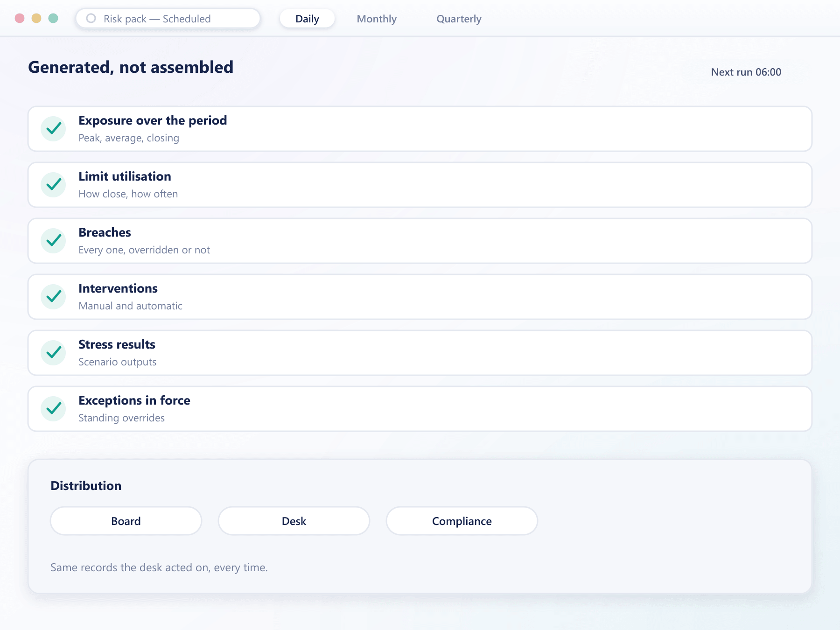Viewport: 840px width, 630px height.
Task: Click the Next run 06:00 pill
Action: click(746, 72)
